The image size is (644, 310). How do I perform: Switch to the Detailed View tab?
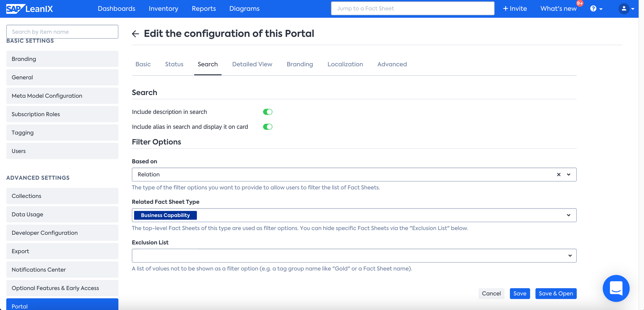[252, 64]
